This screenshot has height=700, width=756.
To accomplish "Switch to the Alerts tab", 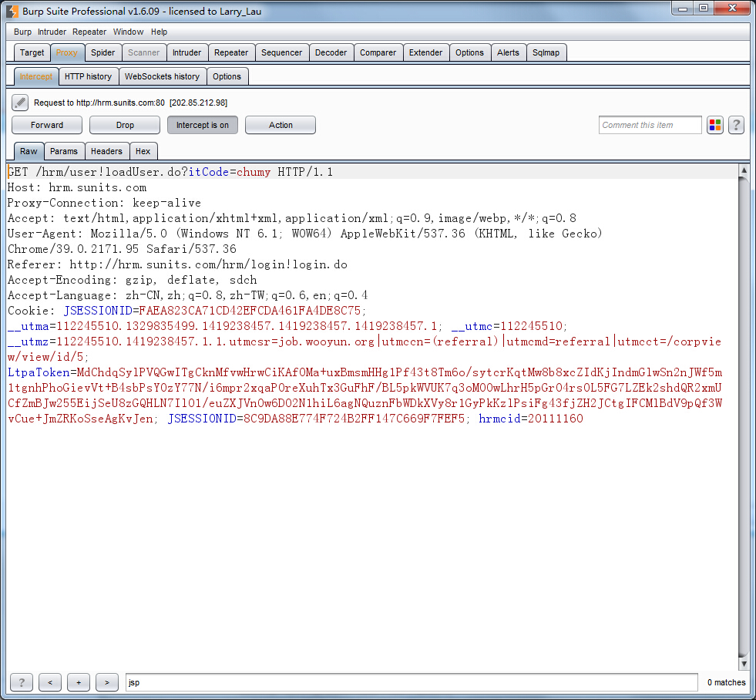I will 508,52.
